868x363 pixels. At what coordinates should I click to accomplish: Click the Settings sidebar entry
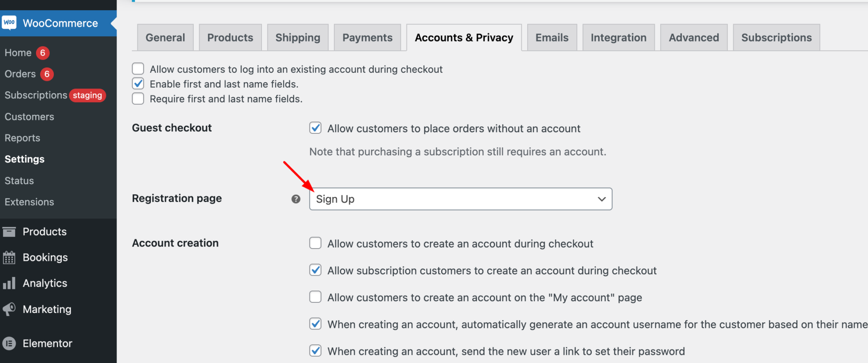[x=24, y=159]
